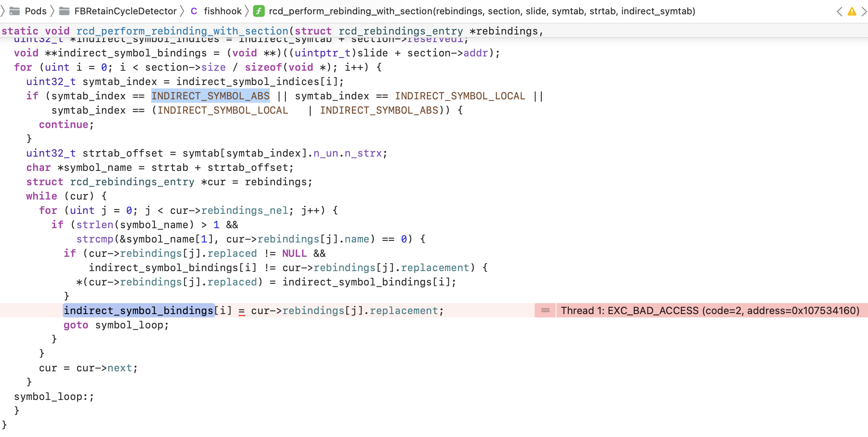Screen dimensions: 868x437
Task: Click highlighted INDIRECT_SYMBOL_ABS in the if condition
Action: pos(210,96)
